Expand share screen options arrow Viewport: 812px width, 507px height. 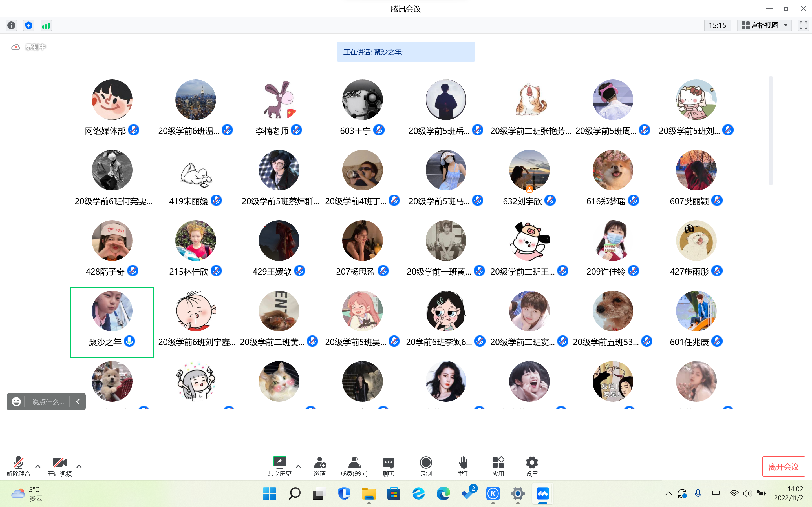[298, 466]
